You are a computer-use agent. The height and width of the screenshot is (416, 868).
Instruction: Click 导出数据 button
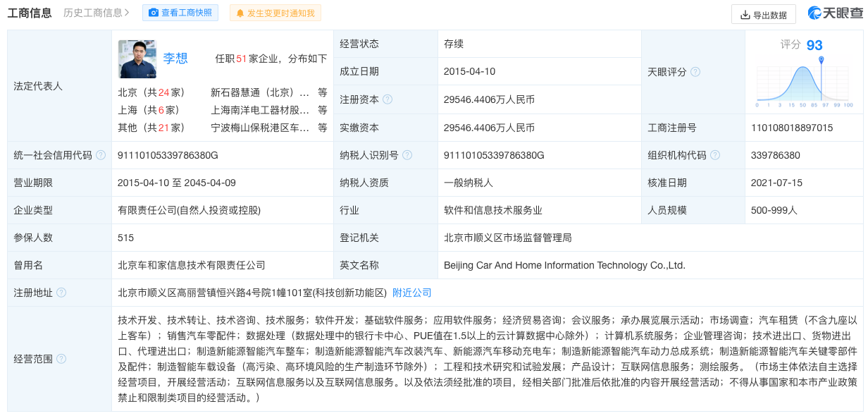pos(764,15)
